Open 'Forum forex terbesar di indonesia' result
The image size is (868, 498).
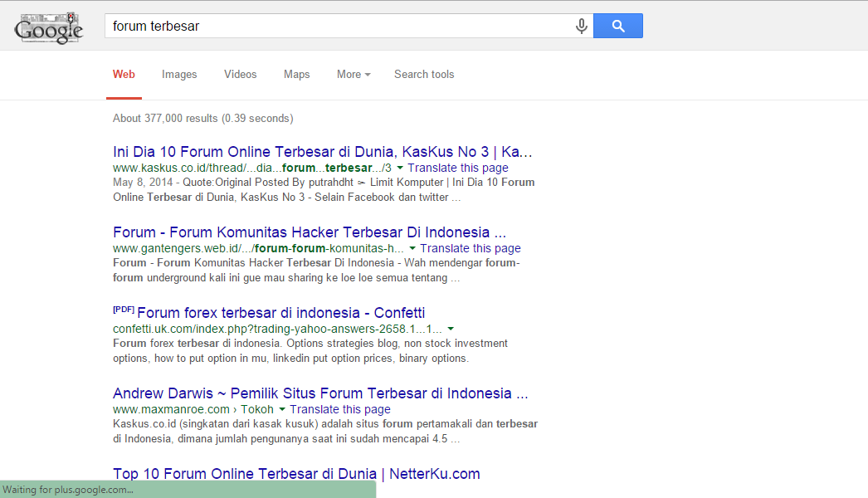[281, 312]
